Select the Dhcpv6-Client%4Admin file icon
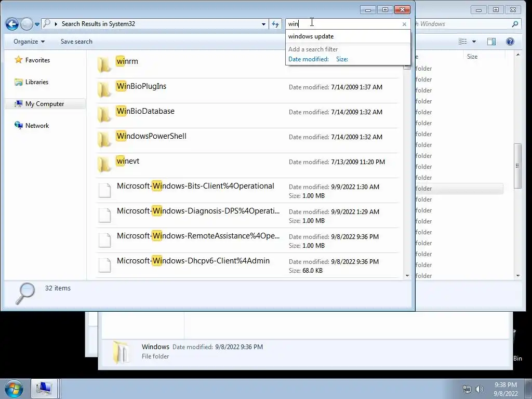 click(x=104, y=265)
